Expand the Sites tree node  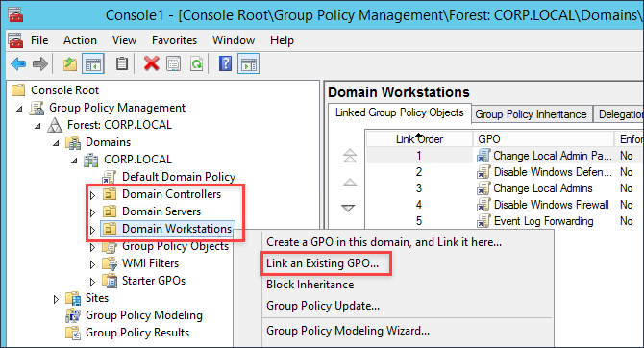[x=56, y=299]
